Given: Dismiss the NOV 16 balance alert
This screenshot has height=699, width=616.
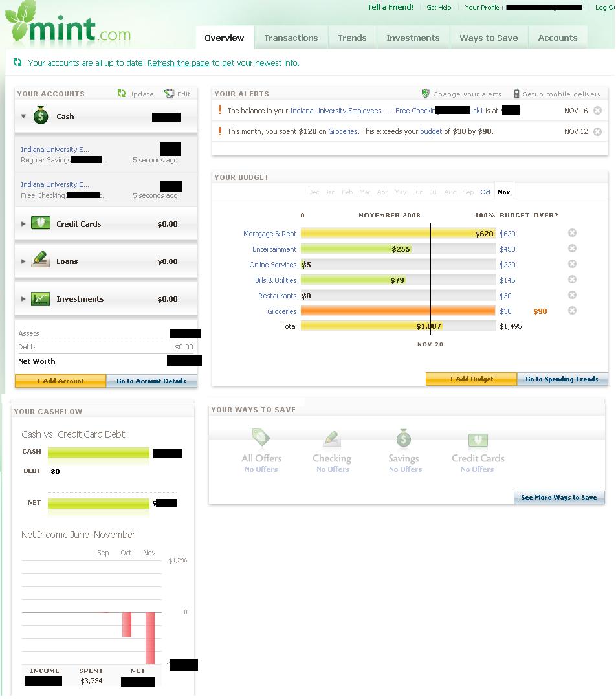Looking at the screenshot, I should 597,111.
